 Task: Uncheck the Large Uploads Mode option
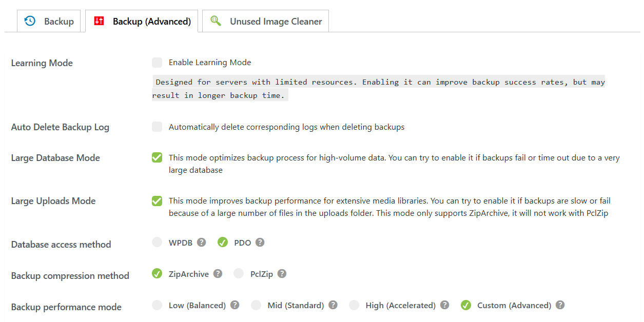coord(157,200)
